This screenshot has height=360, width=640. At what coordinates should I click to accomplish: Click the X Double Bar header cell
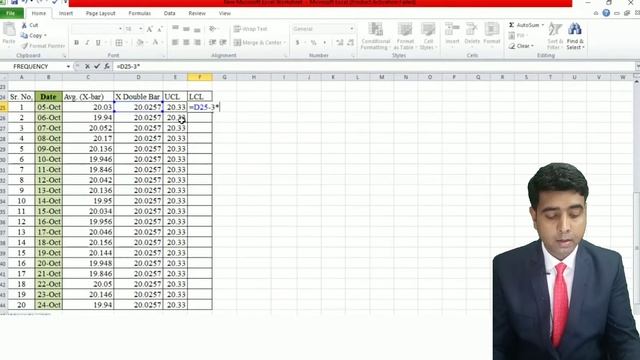138,97
